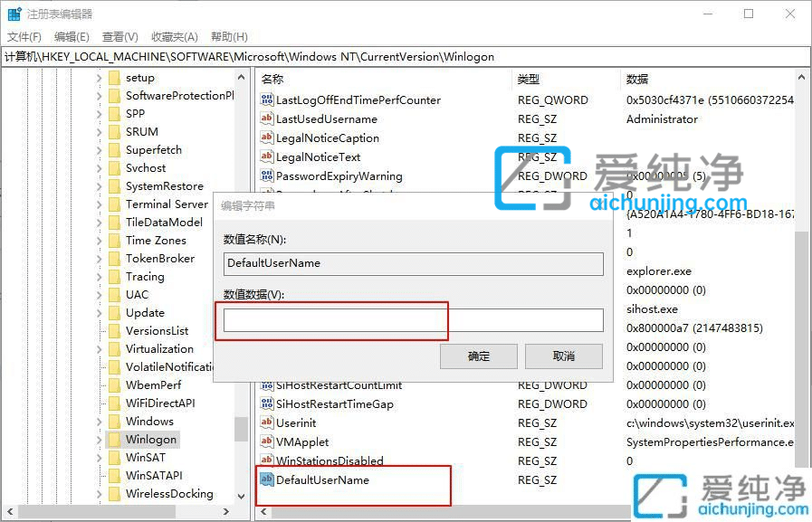Select the LastUsedUsername string value icon
Image resolution: width=812 pixels, height=522 pixels.
[267, 119]
